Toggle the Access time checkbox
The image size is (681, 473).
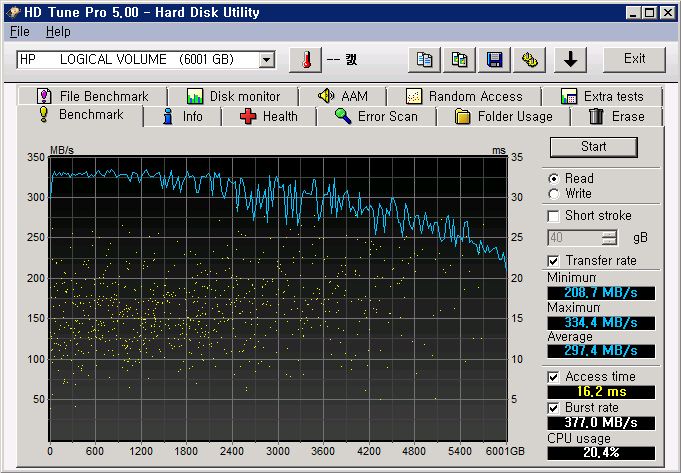pyautogui.click(x=553, y=377)
